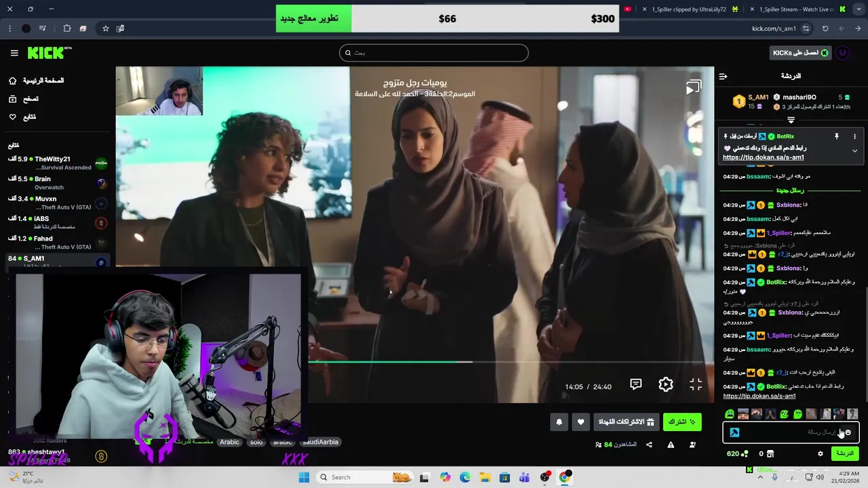Viewport: 868px width, 488px height.
Task: Send message with chat button
Action: point(845,453)
